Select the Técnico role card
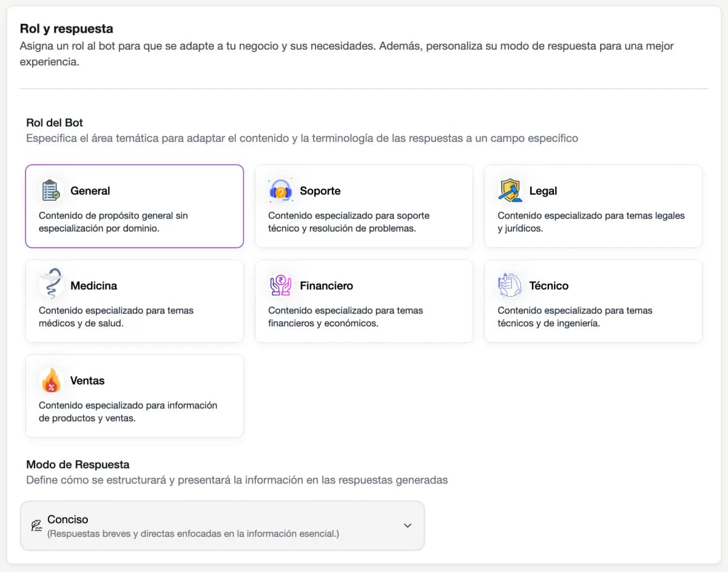 point(593,301)
